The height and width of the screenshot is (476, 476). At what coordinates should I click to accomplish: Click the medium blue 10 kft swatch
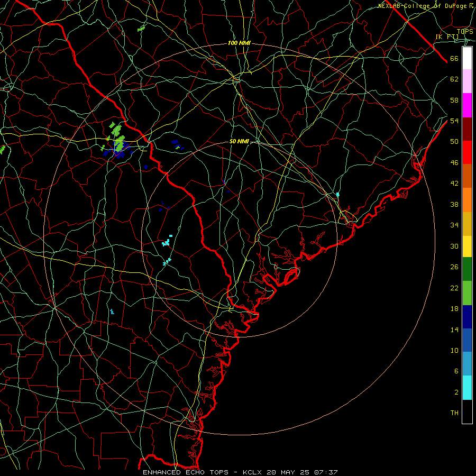coord(467,340)
